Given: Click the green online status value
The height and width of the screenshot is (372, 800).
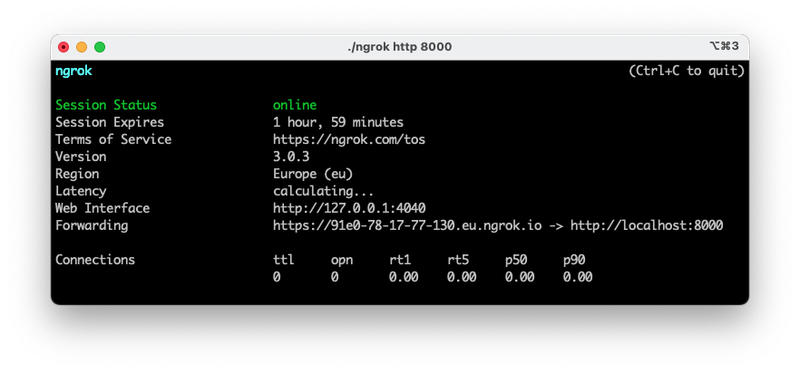Looking at the screenshot, I should (294, 105).
